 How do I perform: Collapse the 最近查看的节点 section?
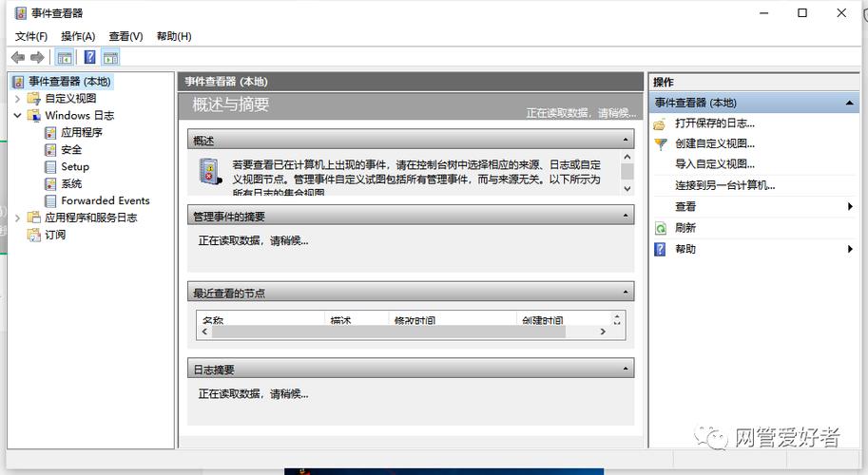coord(626,293)
